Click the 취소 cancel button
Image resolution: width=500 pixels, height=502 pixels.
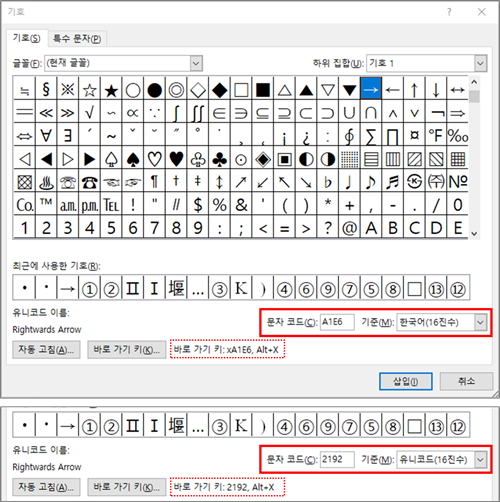coord(466,381)
